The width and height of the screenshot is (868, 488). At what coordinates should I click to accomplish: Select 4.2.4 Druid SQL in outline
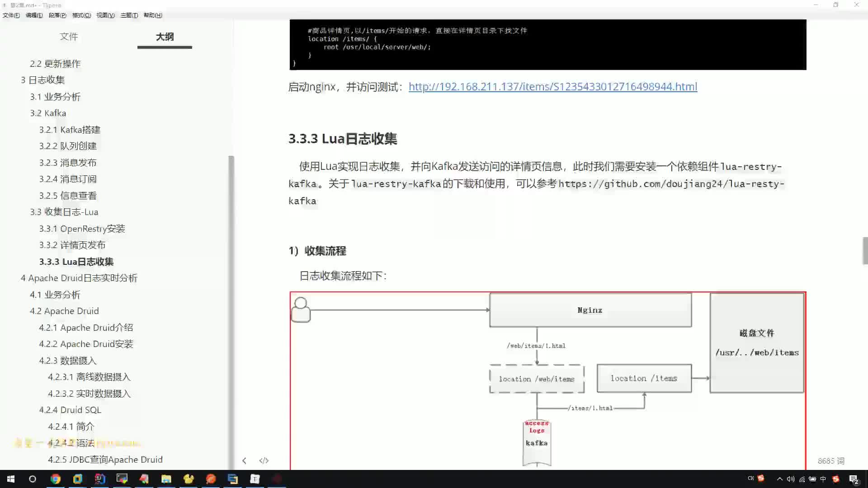click(x=70, y=410)
